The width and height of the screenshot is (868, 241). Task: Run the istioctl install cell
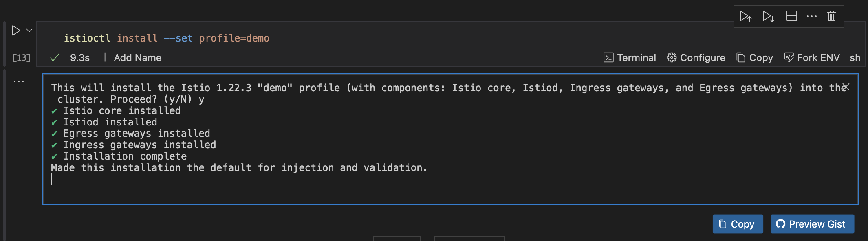point(16,31)
